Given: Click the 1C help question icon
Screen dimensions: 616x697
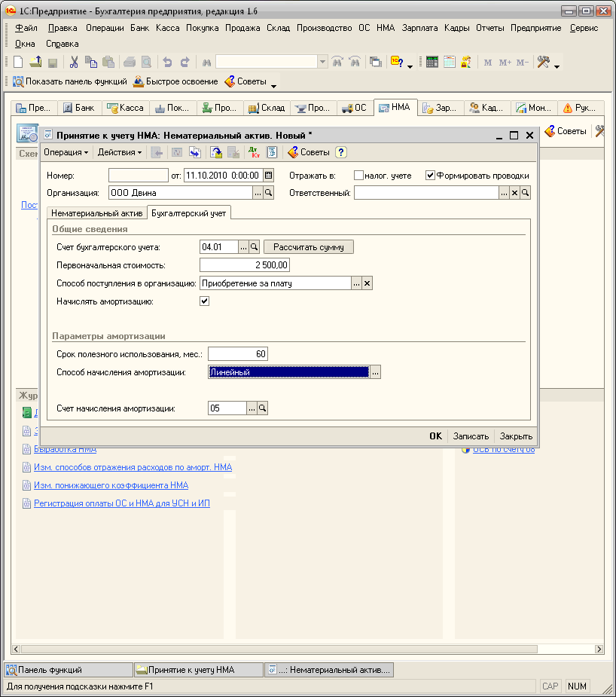Looking at the screenshot, I should 397,62.
